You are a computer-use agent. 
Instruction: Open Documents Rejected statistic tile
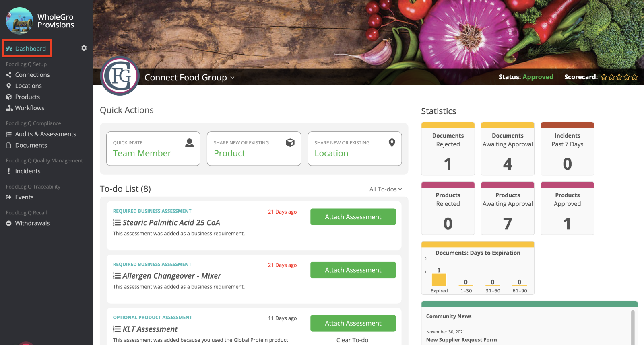(x=448, y=149)
